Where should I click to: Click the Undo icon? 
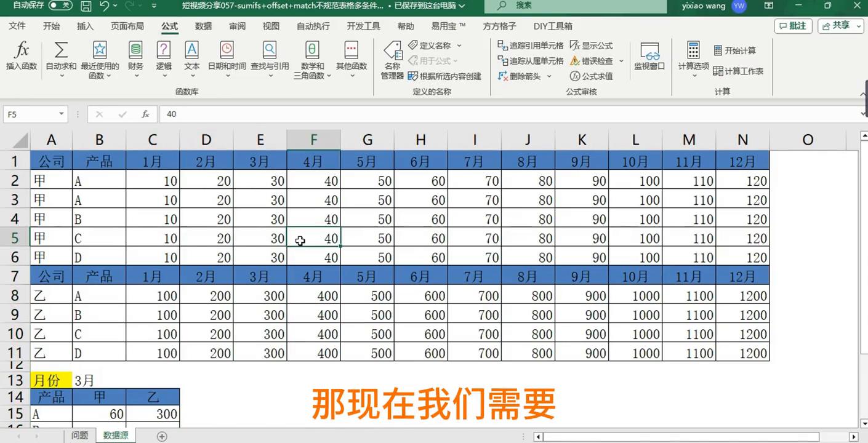tap(105, 7)
